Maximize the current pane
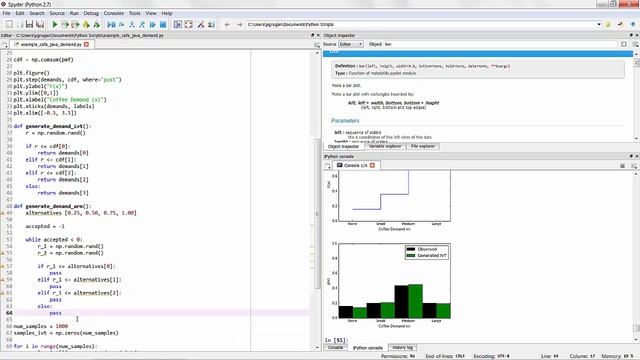Viewport: 640px width, 360px height. point(178,24)
